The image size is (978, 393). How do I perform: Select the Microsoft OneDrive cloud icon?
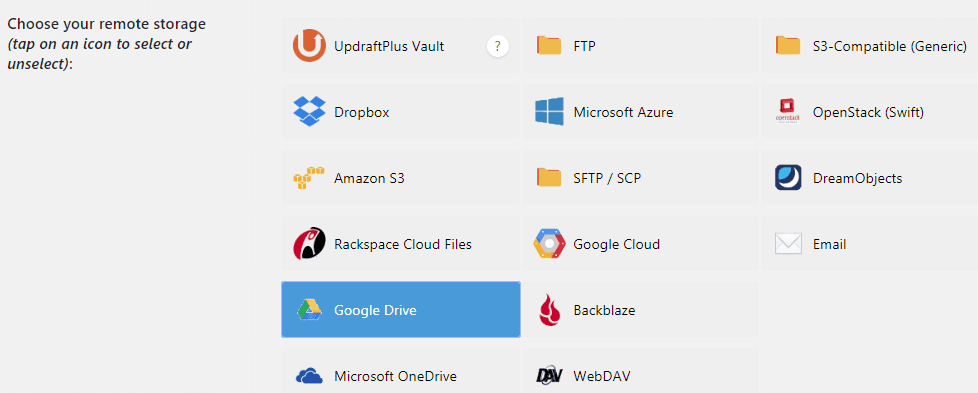pos(309,376)
